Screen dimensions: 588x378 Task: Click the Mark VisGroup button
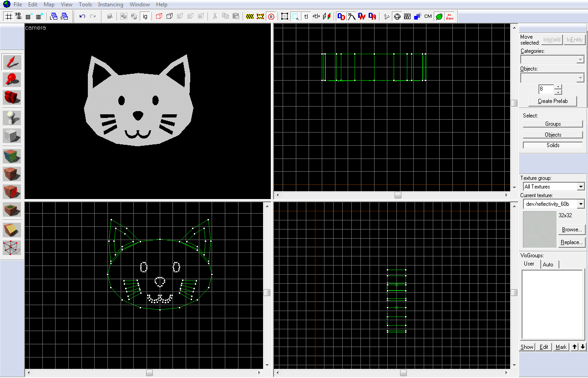tap(561, 347)
